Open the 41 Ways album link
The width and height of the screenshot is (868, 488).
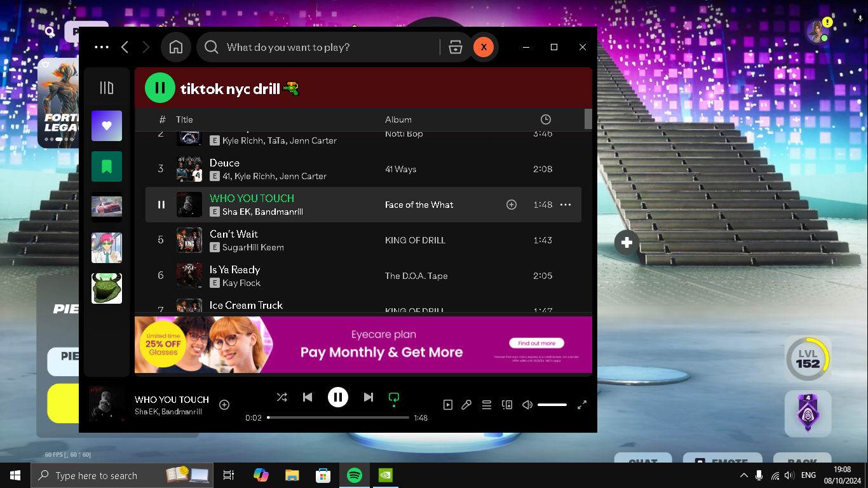[x=401, y=169]
